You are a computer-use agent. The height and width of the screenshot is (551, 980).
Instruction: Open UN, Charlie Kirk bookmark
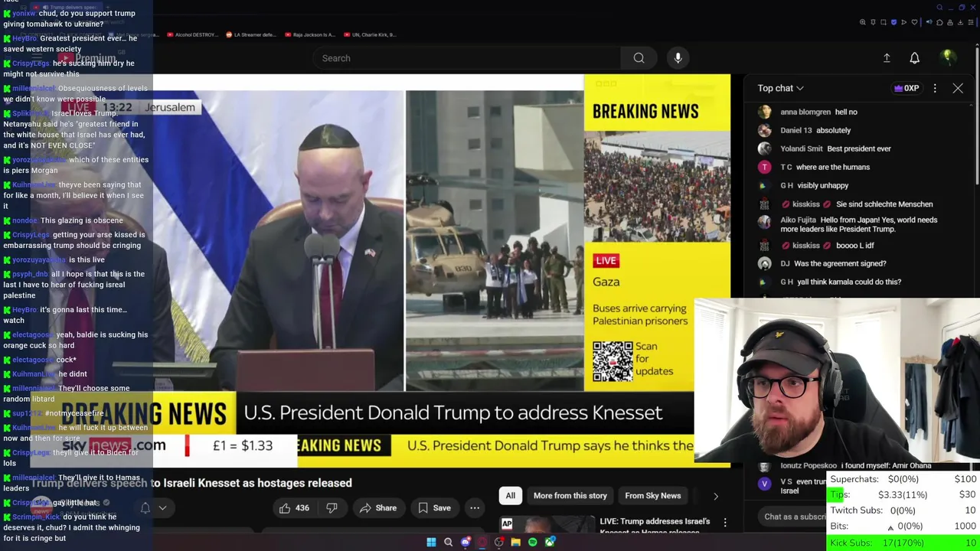click(370, 34)
